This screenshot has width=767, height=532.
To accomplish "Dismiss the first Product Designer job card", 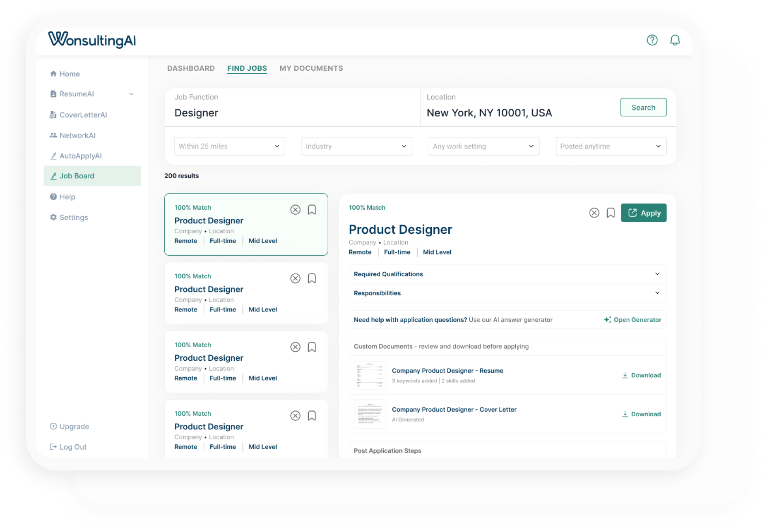I will (x=295, y=210).
